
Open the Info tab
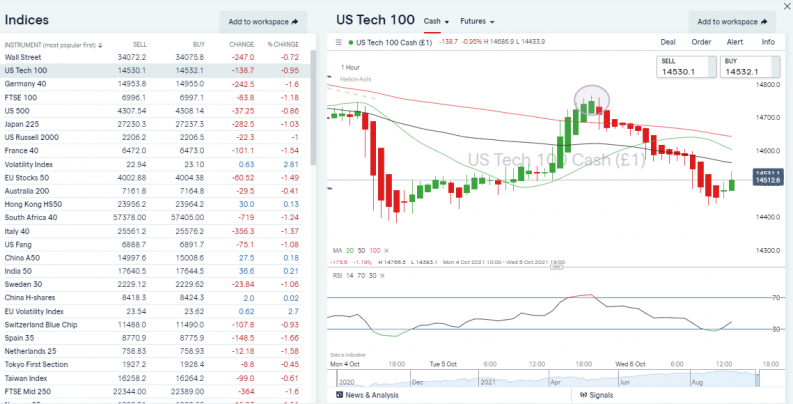(x=768, y=42)
